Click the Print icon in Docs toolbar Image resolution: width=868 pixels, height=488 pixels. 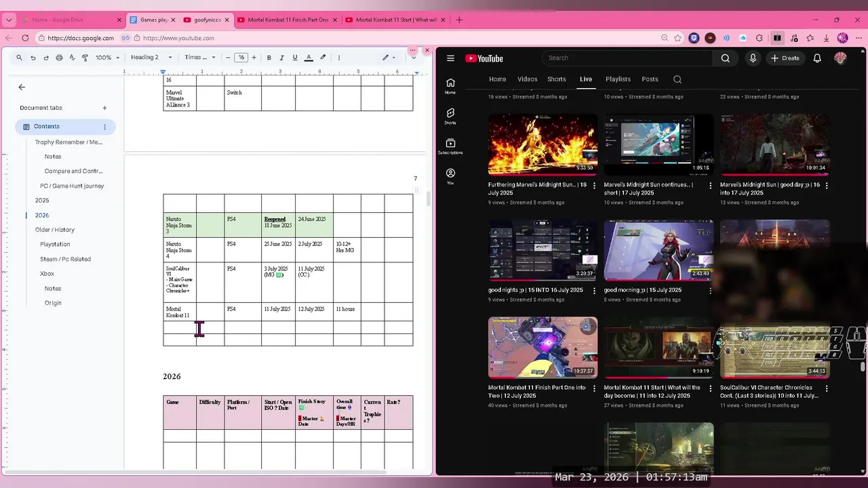pyautogui.click(x=59, y=58)
